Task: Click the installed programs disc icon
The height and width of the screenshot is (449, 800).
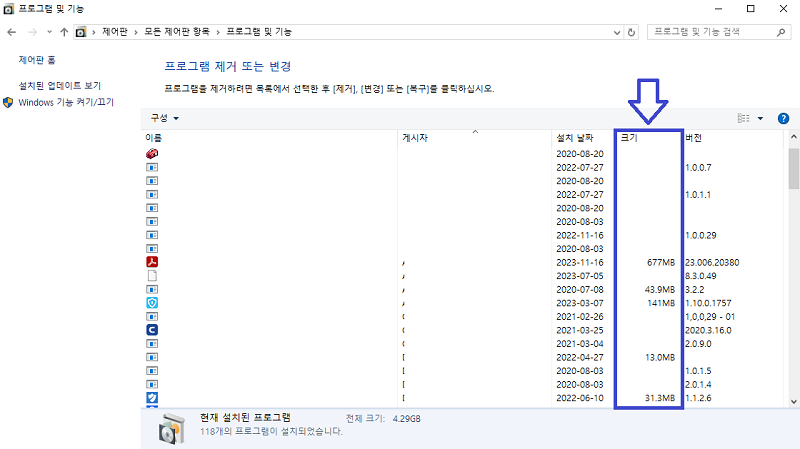Action: click(171, 429)
